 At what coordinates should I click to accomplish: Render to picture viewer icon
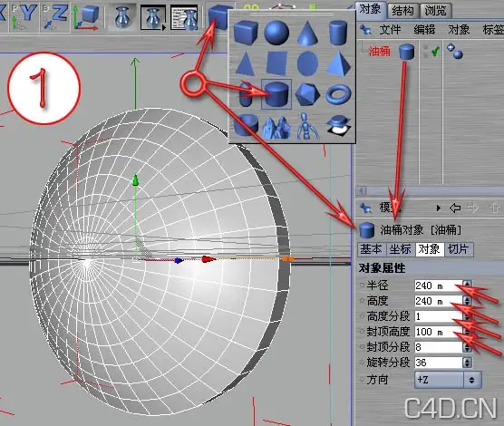tap(153, 18)
